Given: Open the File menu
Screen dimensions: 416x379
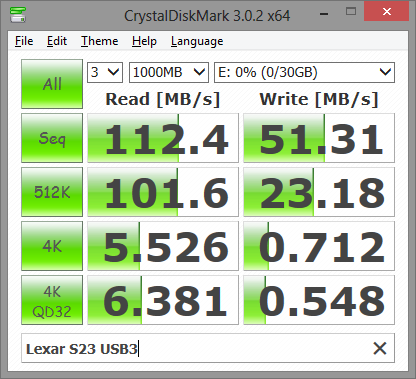Looking at the screenshot, I should 24,41.
